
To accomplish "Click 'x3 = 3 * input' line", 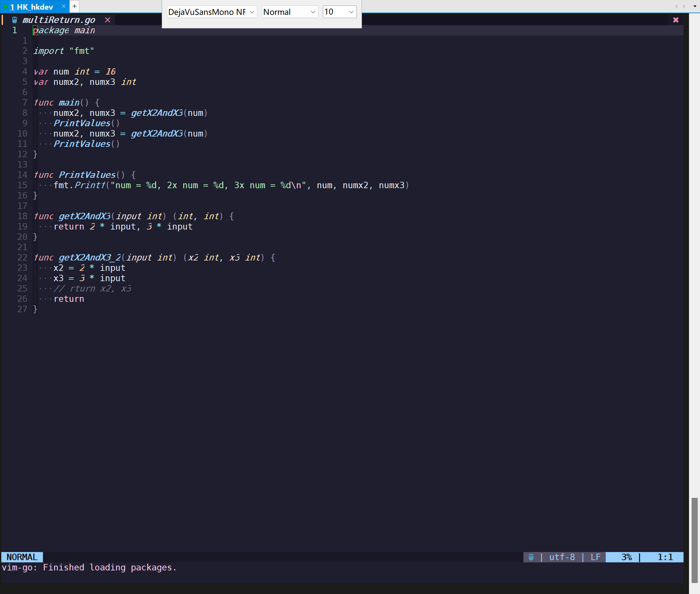I will (x=89, y=278).
